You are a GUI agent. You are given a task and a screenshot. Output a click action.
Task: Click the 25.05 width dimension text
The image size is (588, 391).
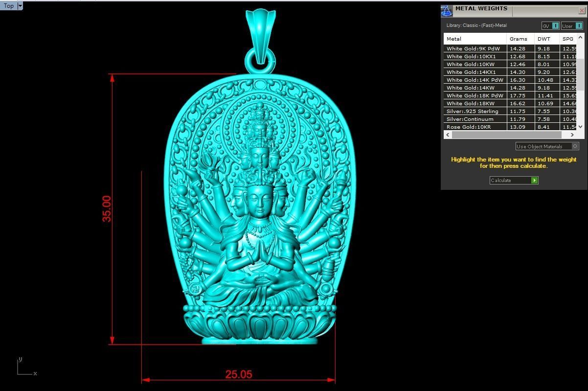pos(239,374)
